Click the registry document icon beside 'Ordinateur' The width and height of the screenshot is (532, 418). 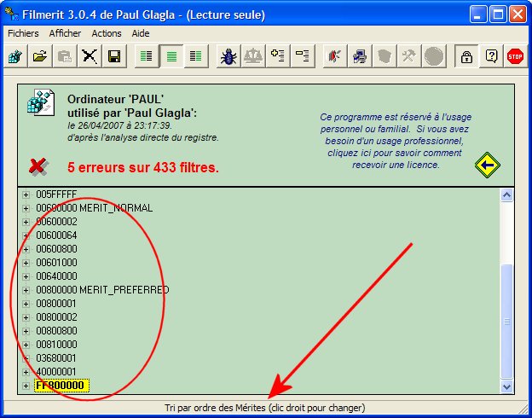[x=41, y=102]
